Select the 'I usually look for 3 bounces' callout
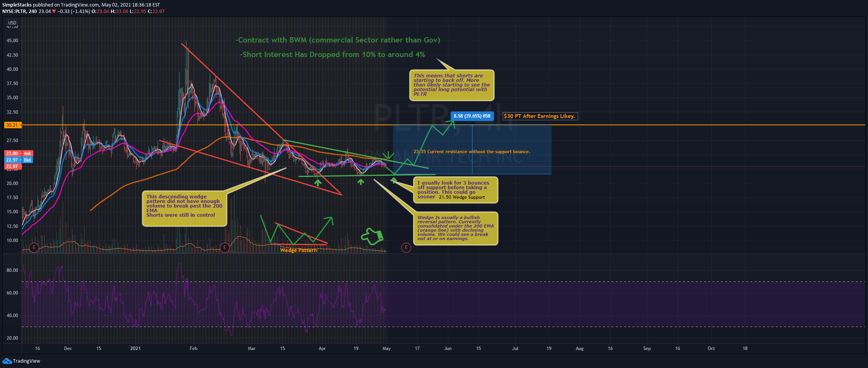The height and width of the screenshot is (368, 868). click(456, 190)
